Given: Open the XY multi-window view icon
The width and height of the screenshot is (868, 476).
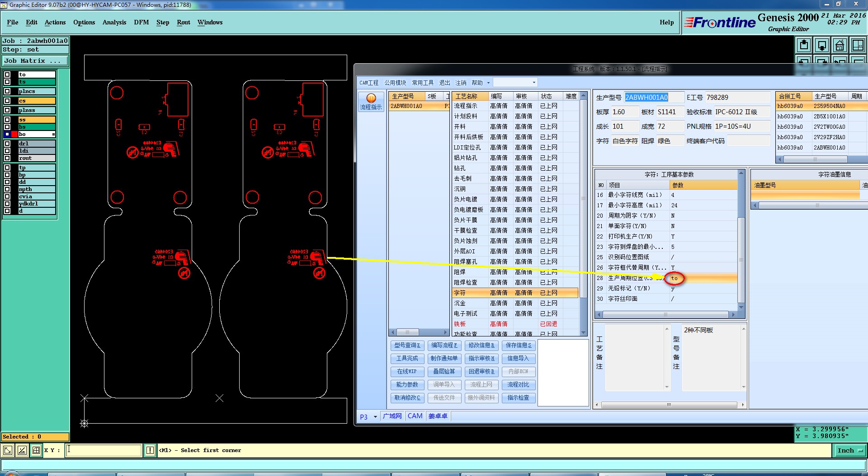Looking at the screenshot, I should pyautogui.click(x=858, y=45).
